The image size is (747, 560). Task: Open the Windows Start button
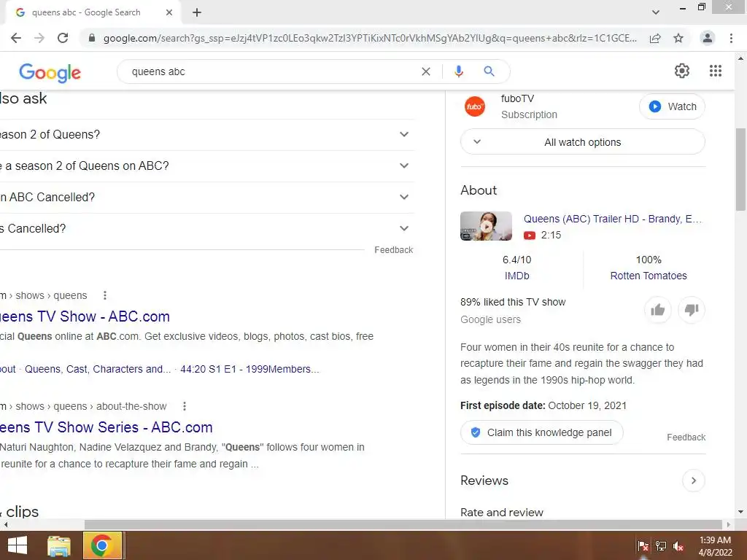18,545
